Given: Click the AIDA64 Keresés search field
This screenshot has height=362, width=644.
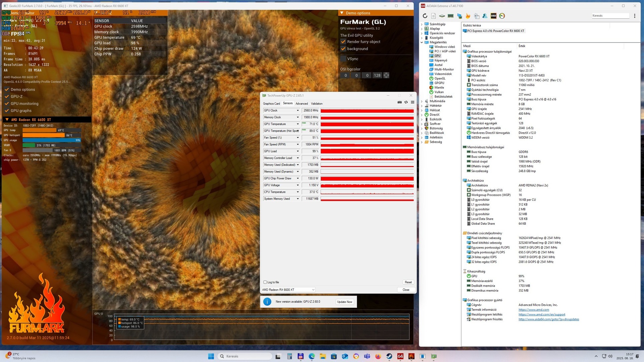Looking at the screenshot, I should (x=610, y=16).
